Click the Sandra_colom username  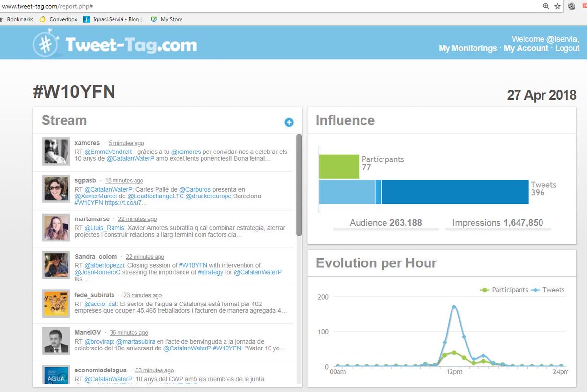pos(96,256)
